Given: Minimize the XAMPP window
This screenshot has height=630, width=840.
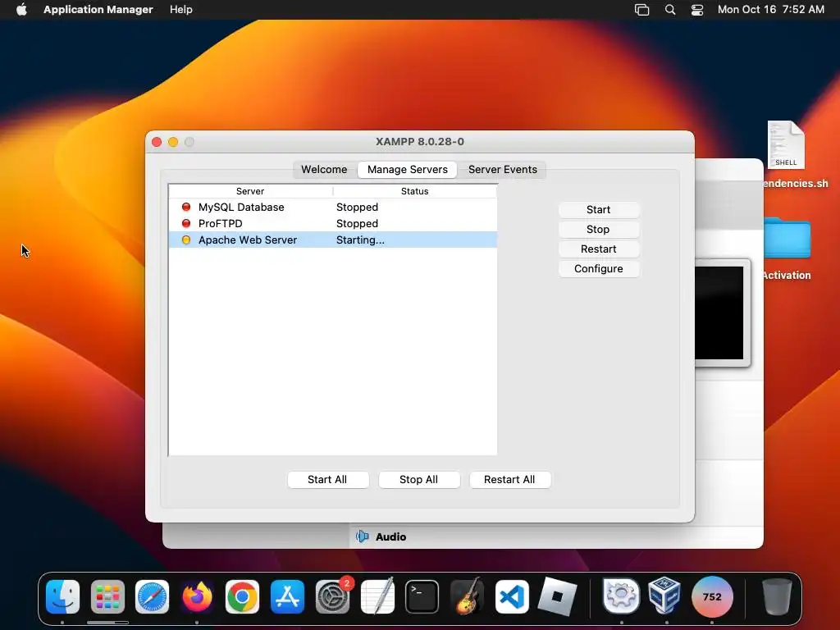Looking at the screenshot, I should pyautogui.click(x=173, y=142).
